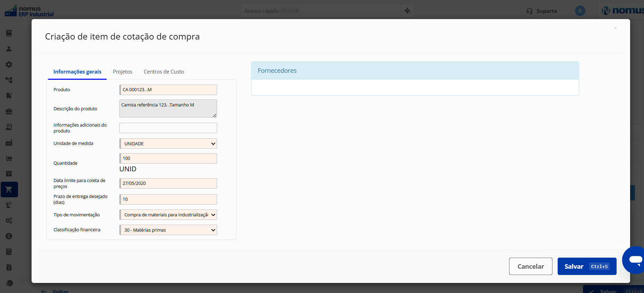Click the Cancelar button
The width and height of the screenshot is (644, 293).
[x=531, y=266]
